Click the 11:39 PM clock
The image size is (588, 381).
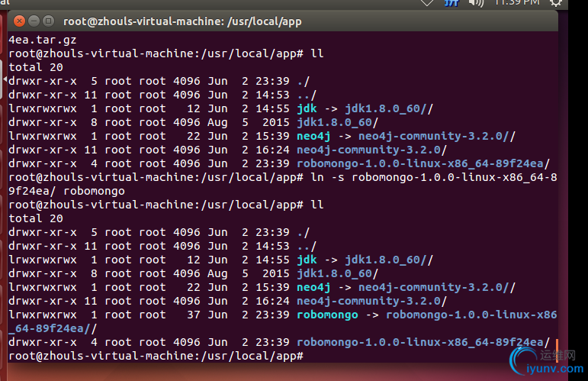point(517,3)
